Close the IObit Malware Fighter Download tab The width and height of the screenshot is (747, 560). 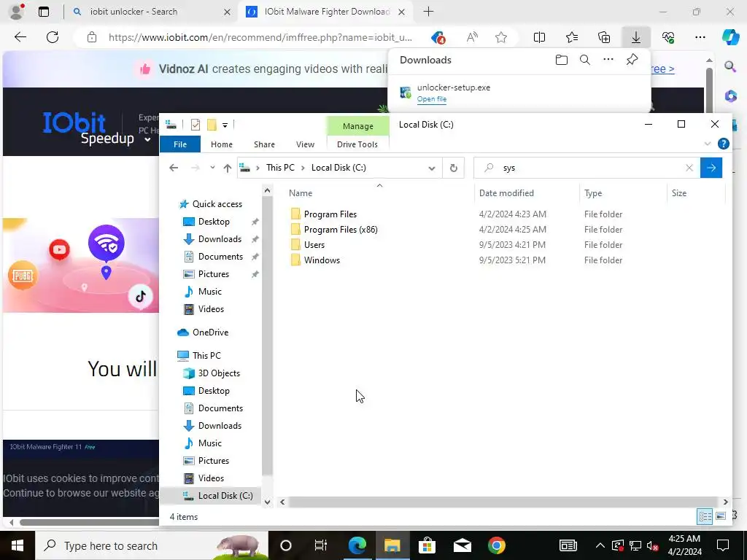pos(402,12)
